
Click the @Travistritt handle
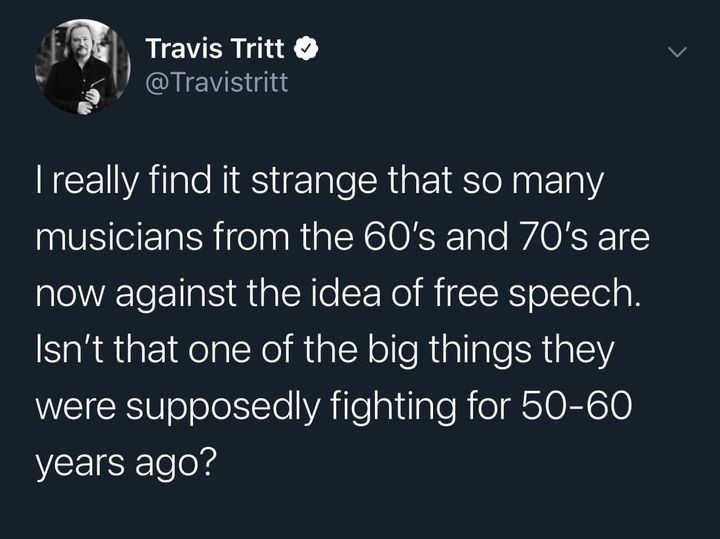[x=216, y=81]
